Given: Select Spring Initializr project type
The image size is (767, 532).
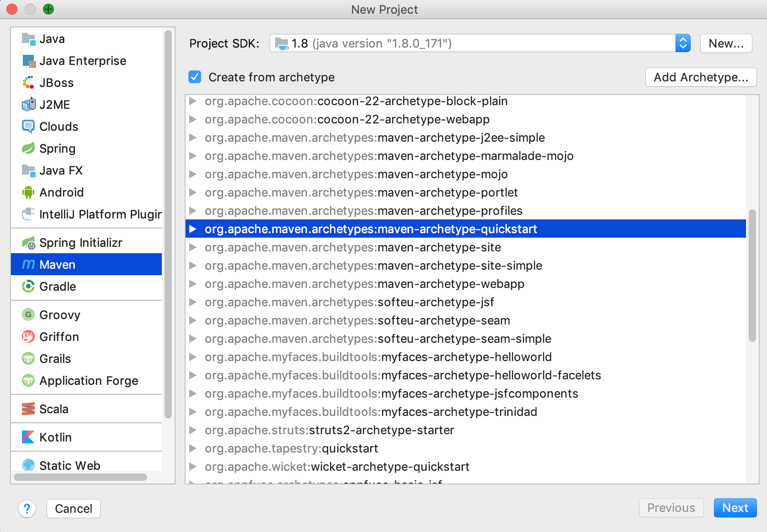Looking at the screenshot, I should click(x=86, y=243).
